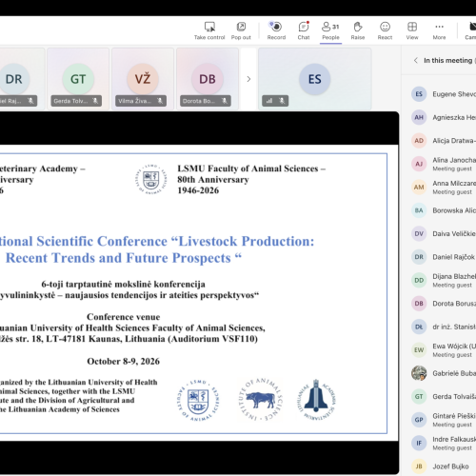Select participant name Alina Janocha
The height and width of the screenshot is (476, 476).
coord(454,160)
